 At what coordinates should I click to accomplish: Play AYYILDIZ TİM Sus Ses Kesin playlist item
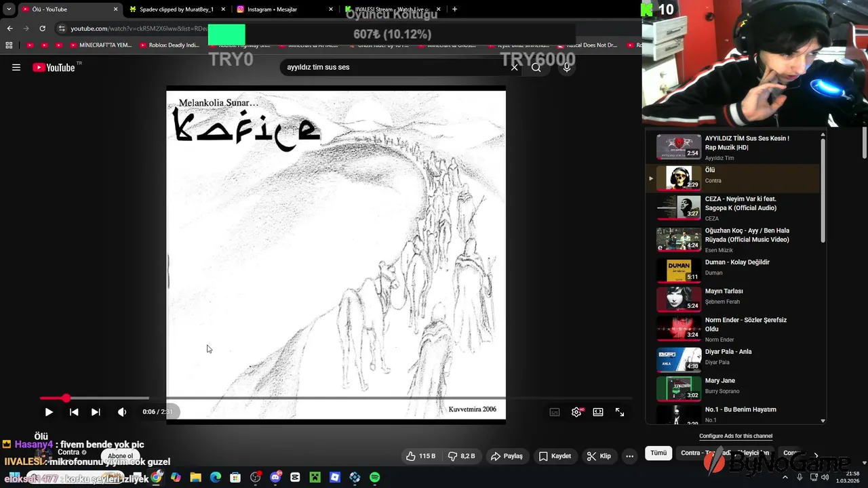[x=734, y=147]
